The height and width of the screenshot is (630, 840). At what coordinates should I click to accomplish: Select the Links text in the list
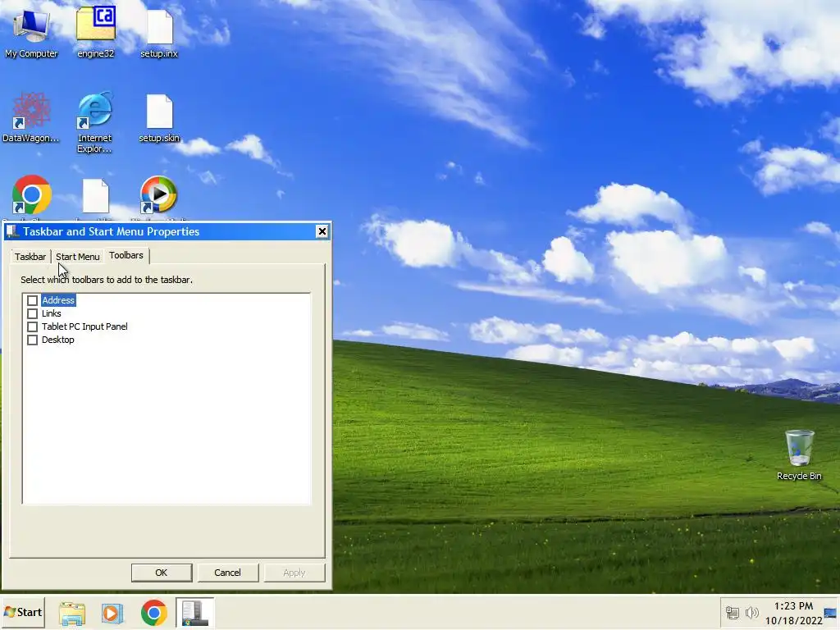click(52, 313)
